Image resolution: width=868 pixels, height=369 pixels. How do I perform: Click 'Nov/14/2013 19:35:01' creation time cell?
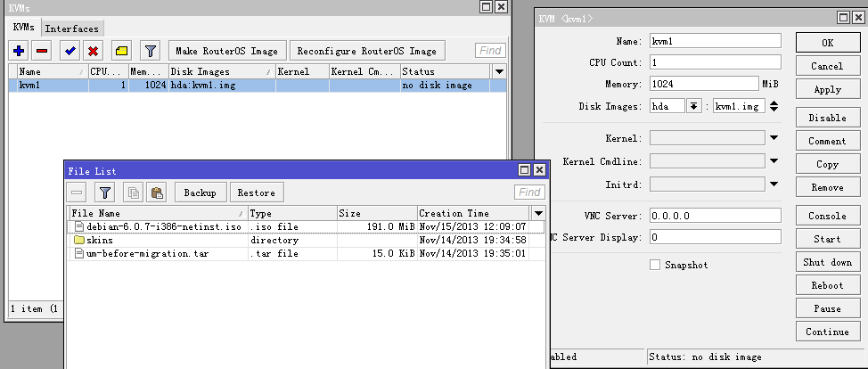coord(473,254)
